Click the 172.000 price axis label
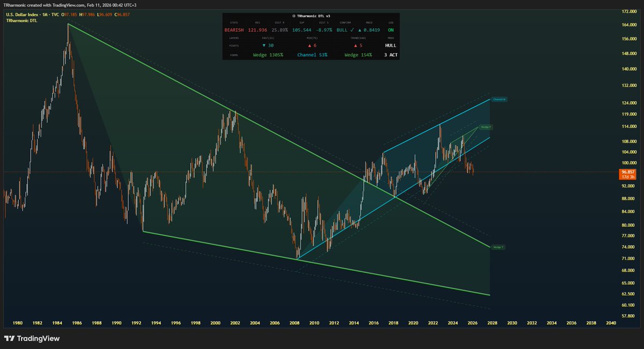Screen dimensions: 644x349 tap(629, 11)
